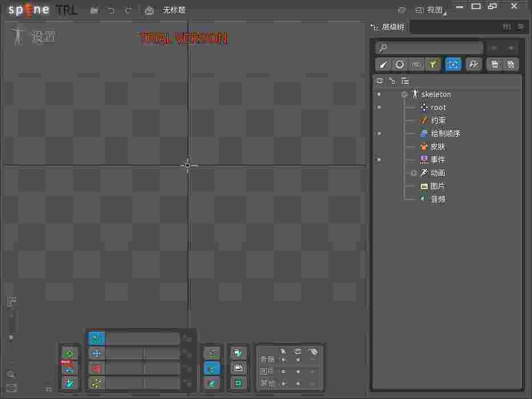Toggle the highlighted images filter in the hierarchy panel

tap(453, 64)
